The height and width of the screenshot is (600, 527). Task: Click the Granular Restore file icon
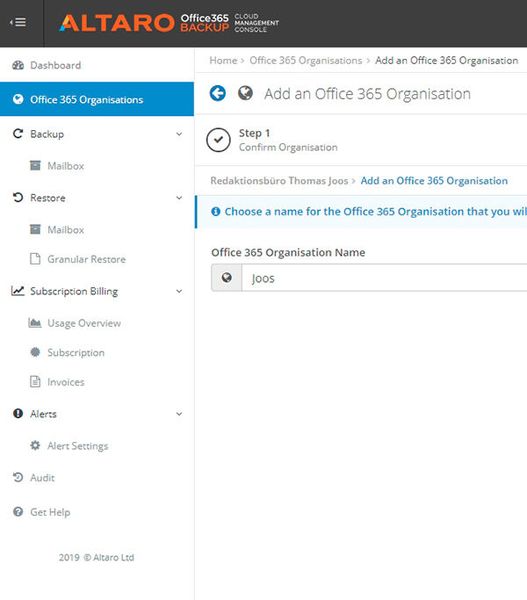tap(35, 259)
